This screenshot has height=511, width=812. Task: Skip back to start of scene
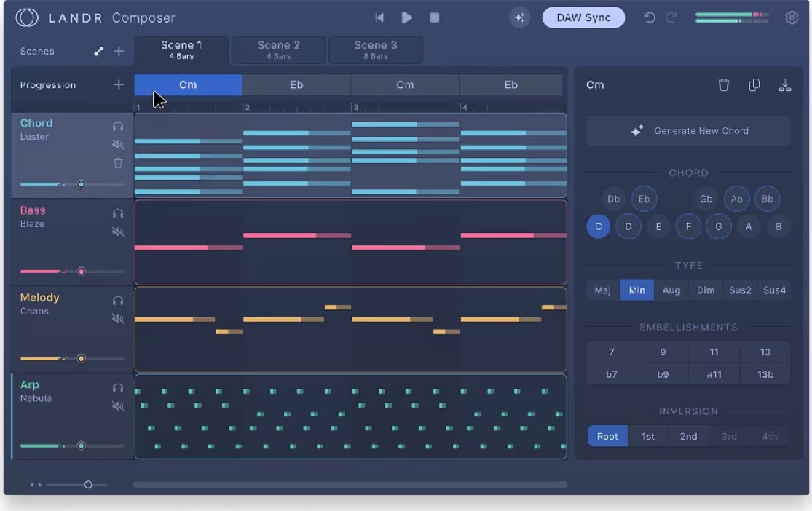click(x=379, y=17)
